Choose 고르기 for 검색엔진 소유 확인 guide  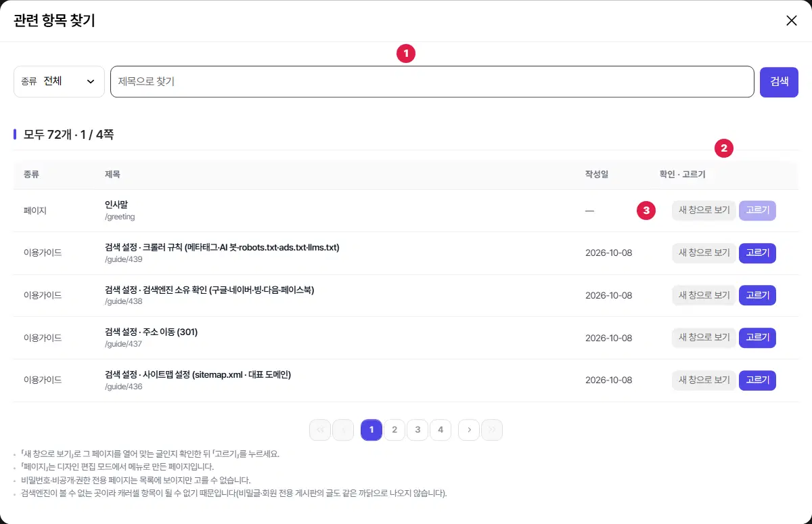point(757,295)
